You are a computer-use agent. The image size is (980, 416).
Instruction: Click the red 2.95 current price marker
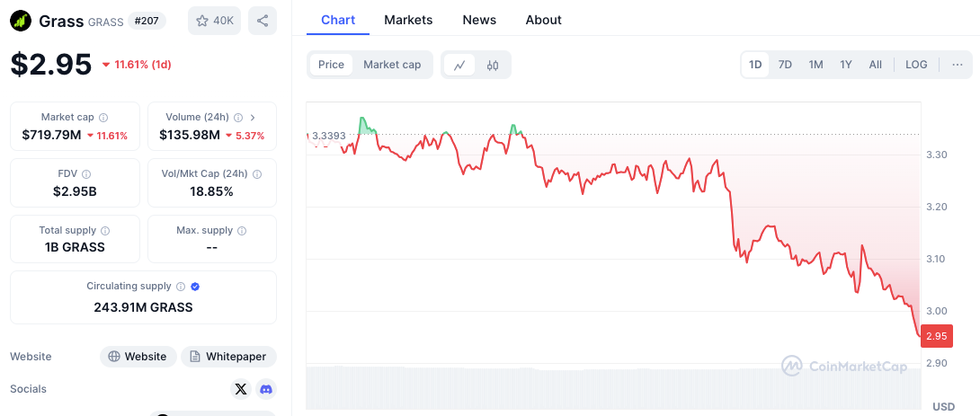click(x=936, y=336)
